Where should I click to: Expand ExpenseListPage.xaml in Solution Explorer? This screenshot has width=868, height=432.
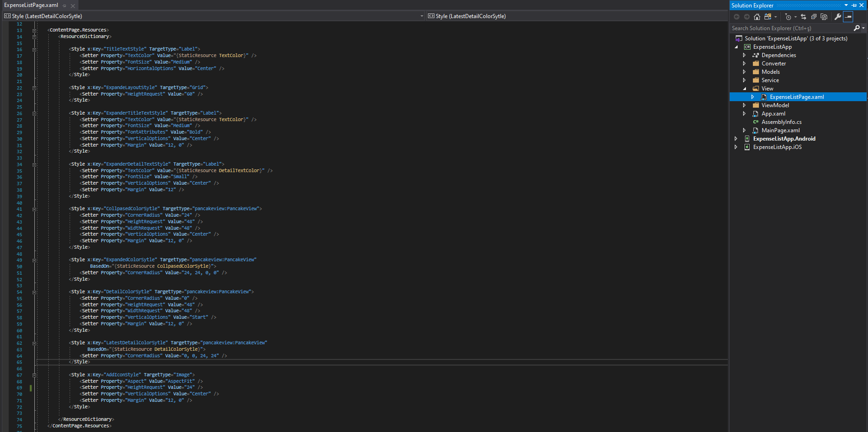tap(753, 97)
